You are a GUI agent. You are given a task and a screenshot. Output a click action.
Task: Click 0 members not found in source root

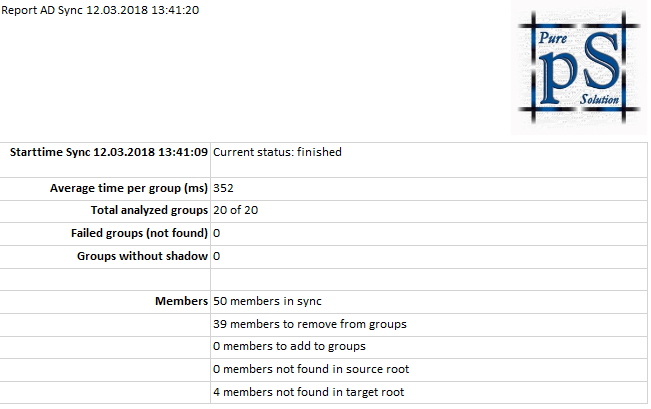[311, 369]
